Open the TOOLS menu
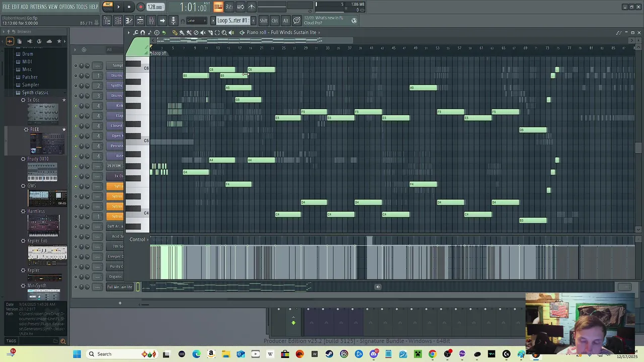644x362 pixels. tap(82, 7)
